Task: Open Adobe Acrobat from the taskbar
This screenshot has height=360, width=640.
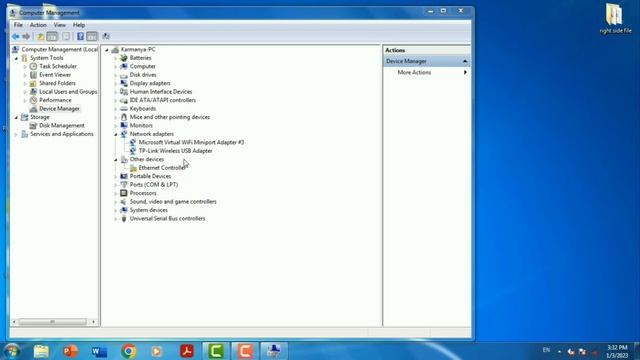Action: [x=187, y=351]
